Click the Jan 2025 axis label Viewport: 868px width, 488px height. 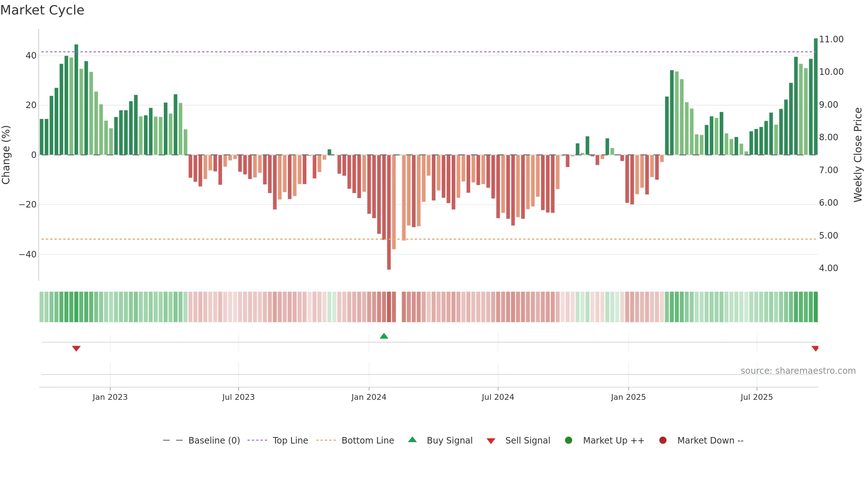(x=628, y=397)
